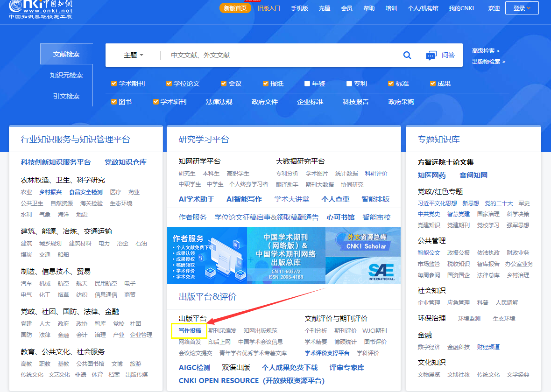Enable the 年鉴 checkbox
The width and height of the screenshot is (551, 392).
click(x=307, y=84)
